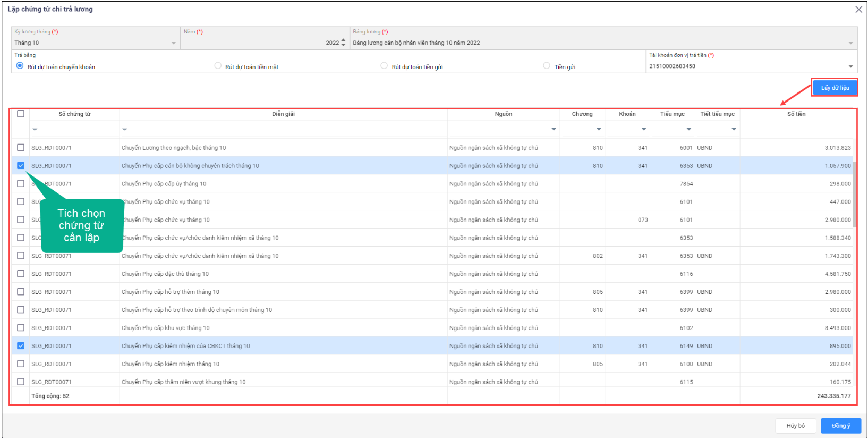This screenshot has height=439, width=868.
Task: Click the Năm 2022 input field
Action: 265,43
